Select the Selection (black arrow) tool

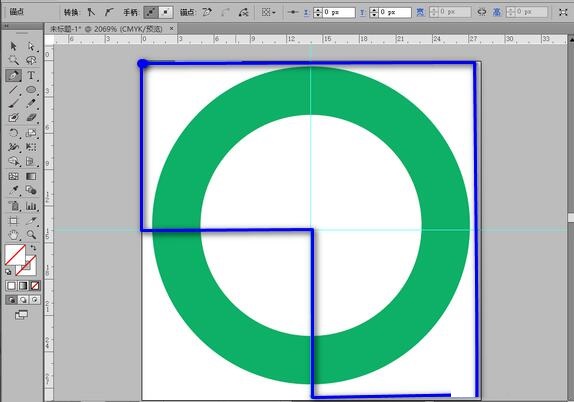click(14, 46)
